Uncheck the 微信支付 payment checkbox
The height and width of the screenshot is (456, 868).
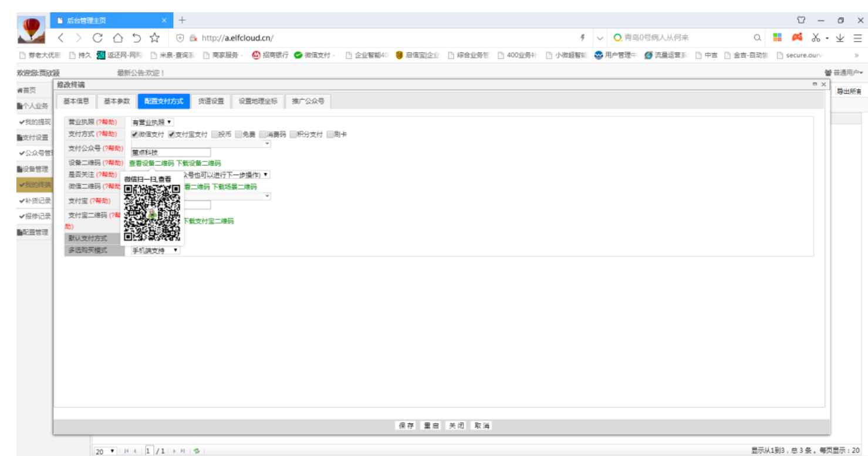pos(134,134)
